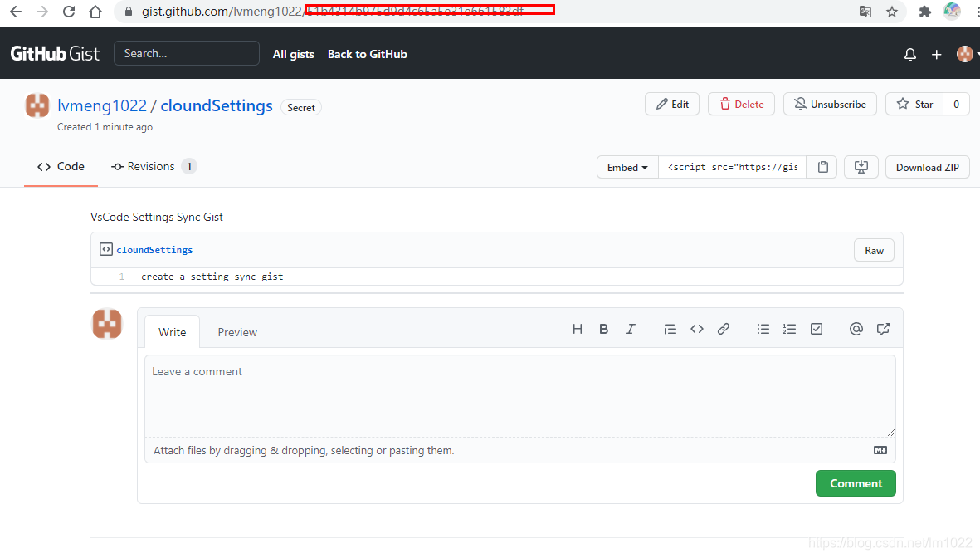Open the user avatar menu in header
The image size is (980, 558).
point(967,54)
